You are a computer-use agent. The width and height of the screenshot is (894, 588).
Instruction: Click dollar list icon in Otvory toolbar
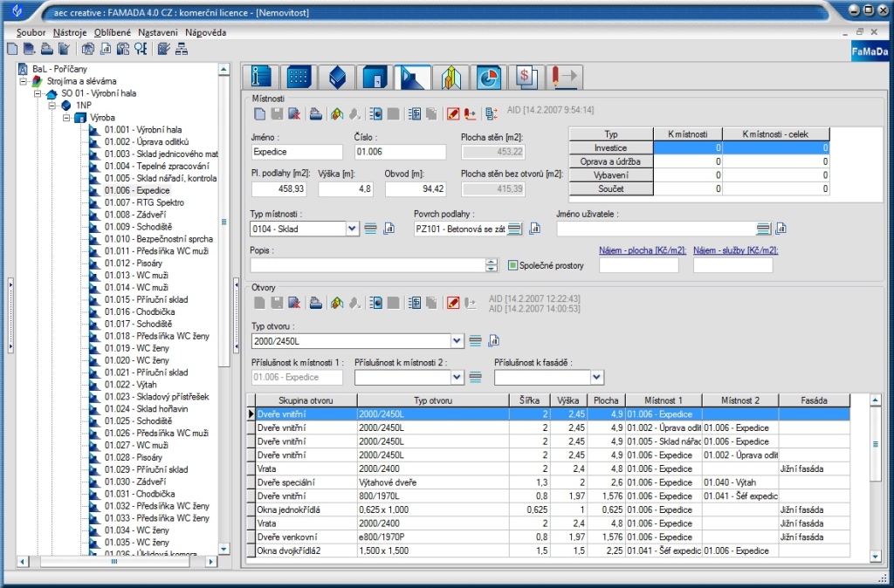(415, 303)
